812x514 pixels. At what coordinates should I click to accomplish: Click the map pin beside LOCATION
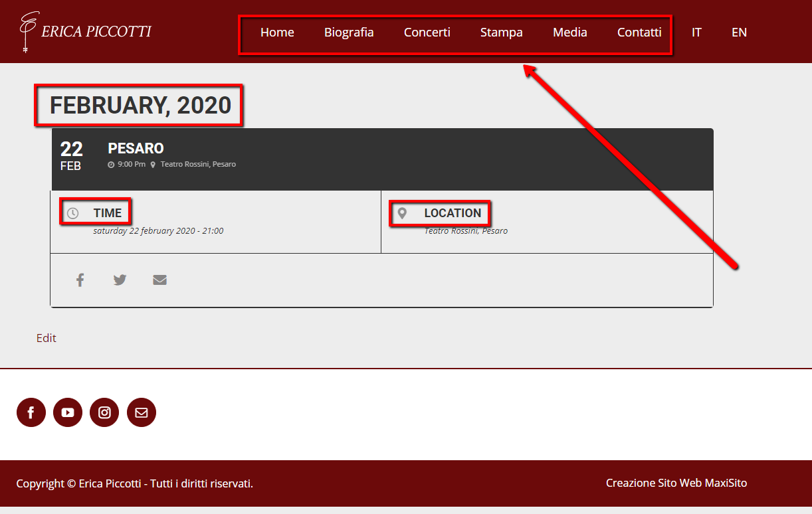pyautogui.click(x=402, y=213)
